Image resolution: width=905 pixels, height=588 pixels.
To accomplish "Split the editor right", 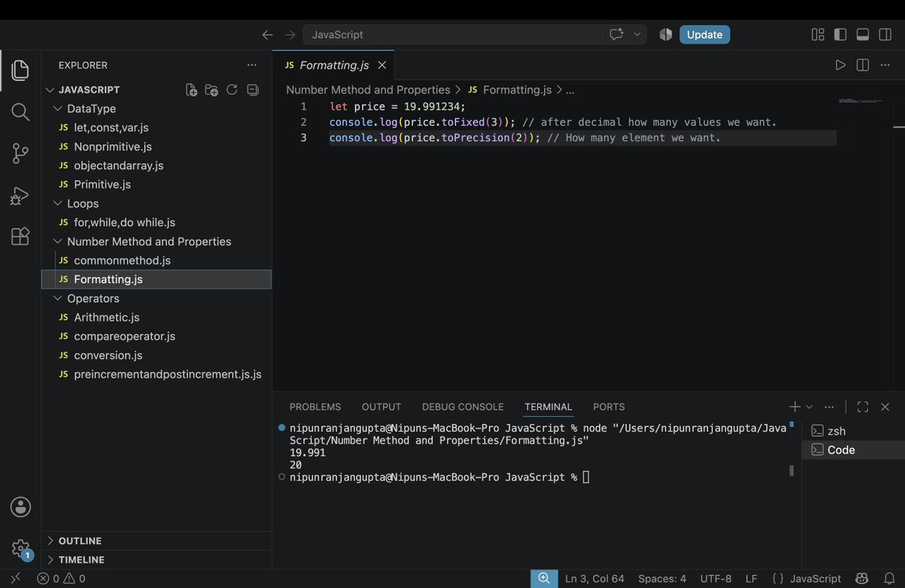I will click(x=863, y=65).
